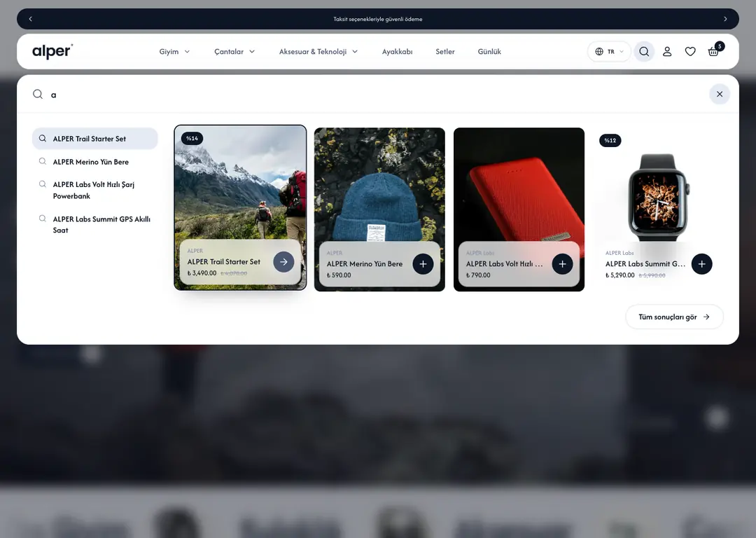This screenshot has width=756, height=538.
Task: Click the ₺ 790.00 price text
Action: click(478, 275)
